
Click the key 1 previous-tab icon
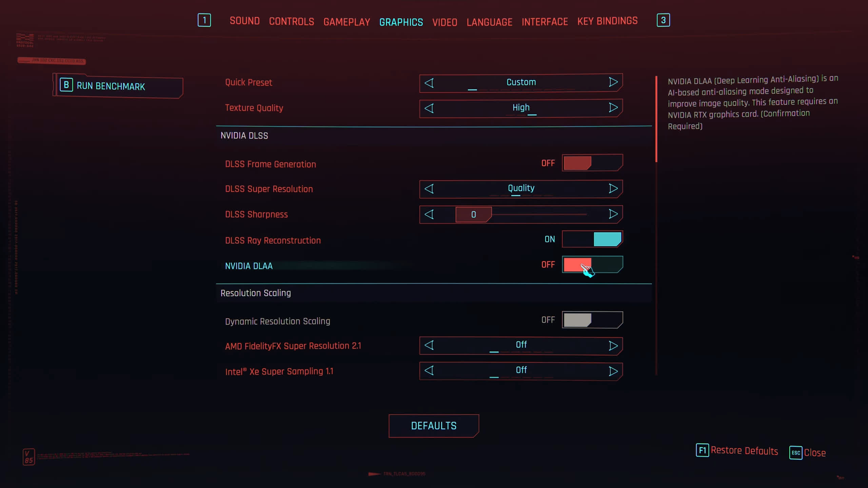[204, 20]
